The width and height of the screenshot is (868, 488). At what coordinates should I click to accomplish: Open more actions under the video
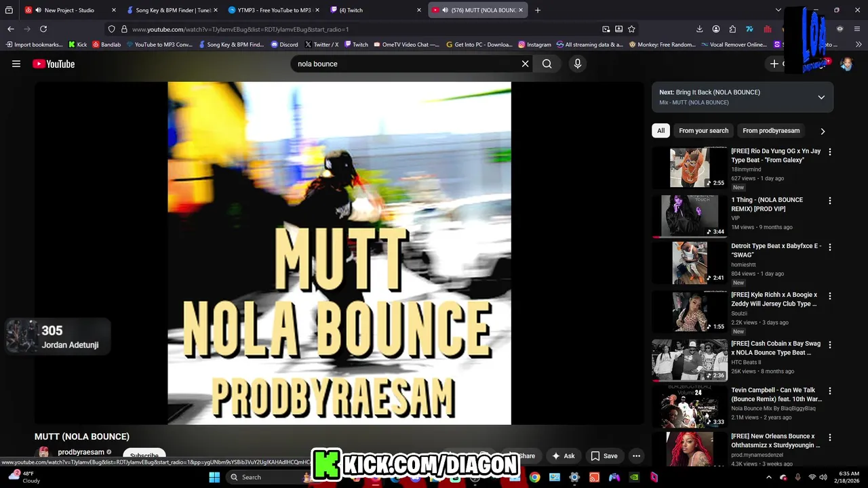pyautogui.click(x=636, y=456)
